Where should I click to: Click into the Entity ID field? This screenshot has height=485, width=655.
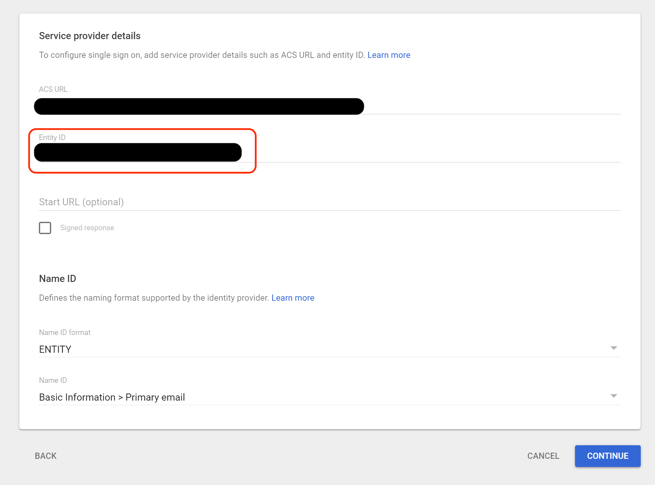(138, 153)
